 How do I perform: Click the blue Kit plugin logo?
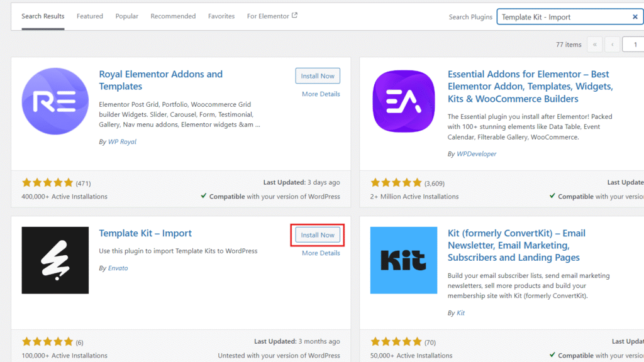pyautogui.click(x=404, y=260)
